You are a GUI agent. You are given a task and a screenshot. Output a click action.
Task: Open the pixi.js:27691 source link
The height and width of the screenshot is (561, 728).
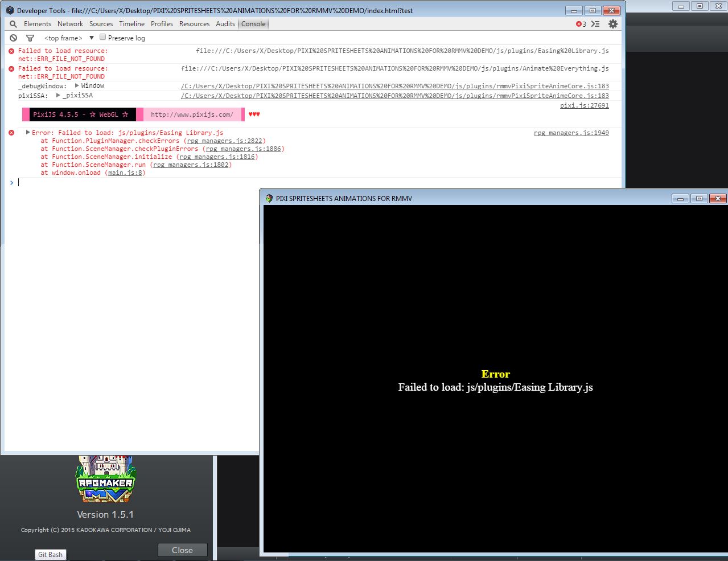(x=585, y=105)
